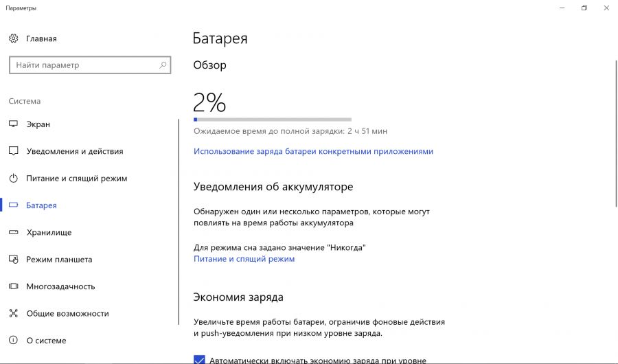Screen dimensions: 618x364
Task: Click in the Найти параметр search field
Action: (82, 65)
